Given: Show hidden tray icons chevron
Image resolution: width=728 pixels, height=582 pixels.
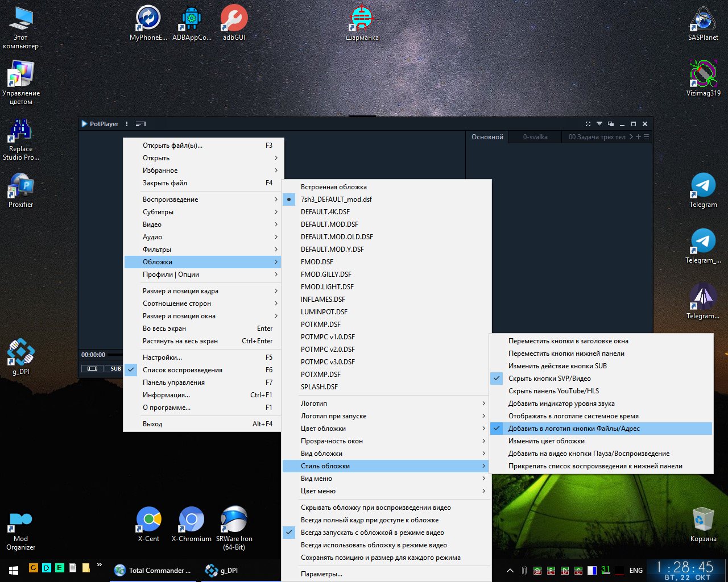Looking at the screenshot, I should pyautogui.click(x=510, y=571).
